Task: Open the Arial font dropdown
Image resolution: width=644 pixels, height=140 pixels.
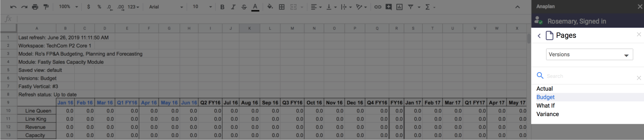Action: coord(166,7)
